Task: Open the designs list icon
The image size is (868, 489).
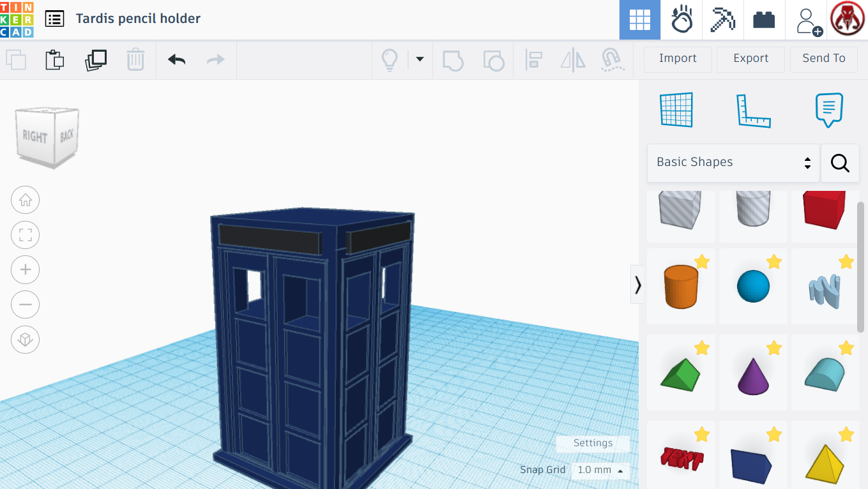Action: click(x=55, y=19)
